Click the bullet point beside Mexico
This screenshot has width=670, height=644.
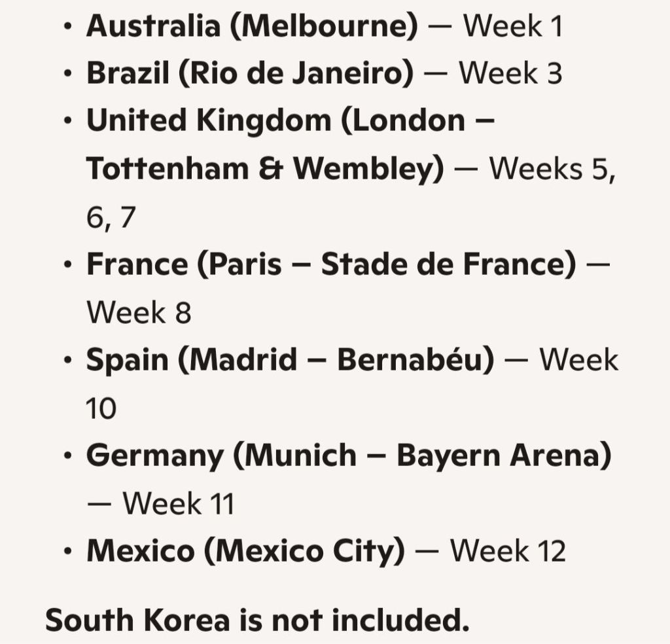point(67,551)
